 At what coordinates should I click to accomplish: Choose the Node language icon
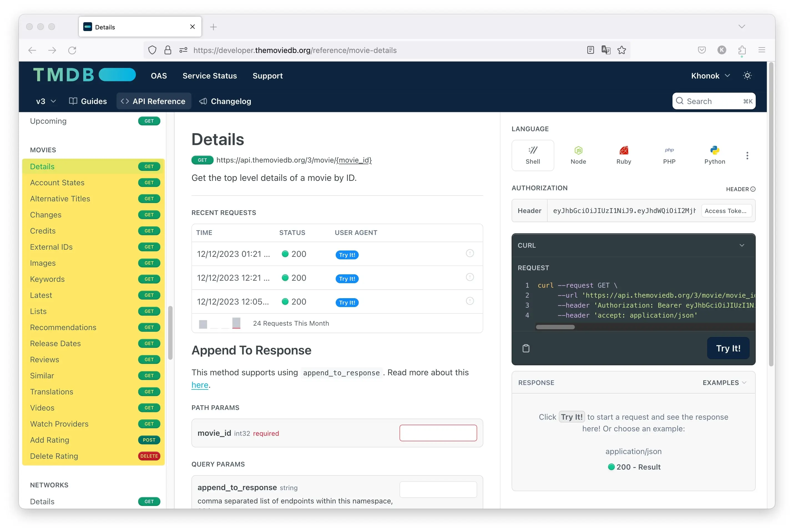[578, 150]
